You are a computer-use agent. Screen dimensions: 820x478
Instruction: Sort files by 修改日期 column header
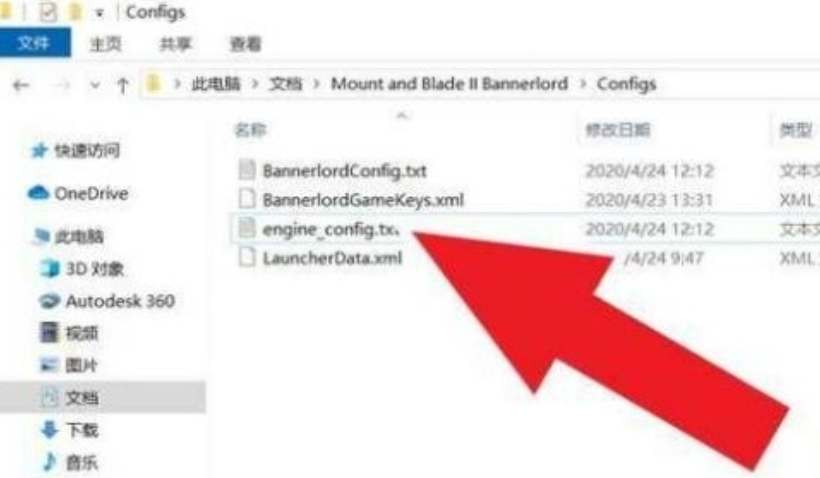tap(618, 130)
